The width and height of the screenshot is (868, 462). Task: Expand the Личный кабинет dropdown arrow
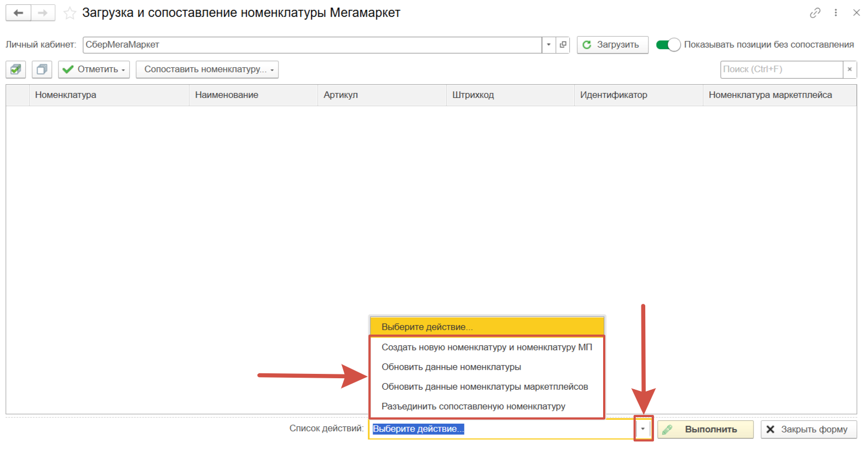point(548,45)
